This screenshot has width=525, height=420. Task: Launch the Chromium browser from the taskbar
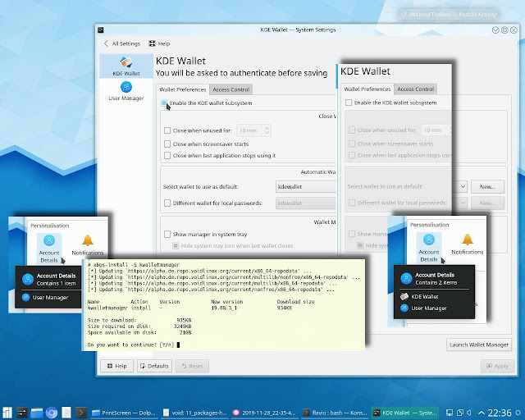(52, 413)
